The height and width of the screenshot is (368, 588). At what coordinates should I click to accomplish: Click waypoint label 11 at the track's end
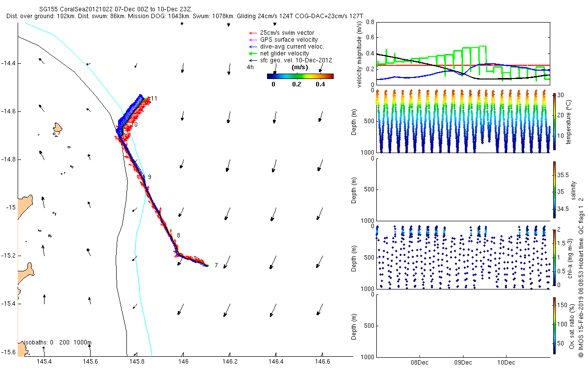click(x=154, y=99)
